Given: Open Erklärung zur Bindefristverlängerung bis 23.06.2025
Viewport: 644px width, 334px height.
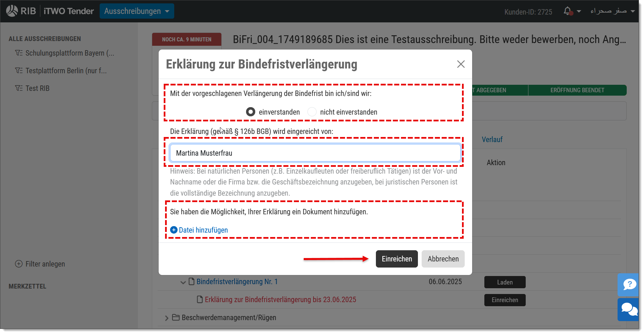Looking at the screenshot, I should point(280,299).
